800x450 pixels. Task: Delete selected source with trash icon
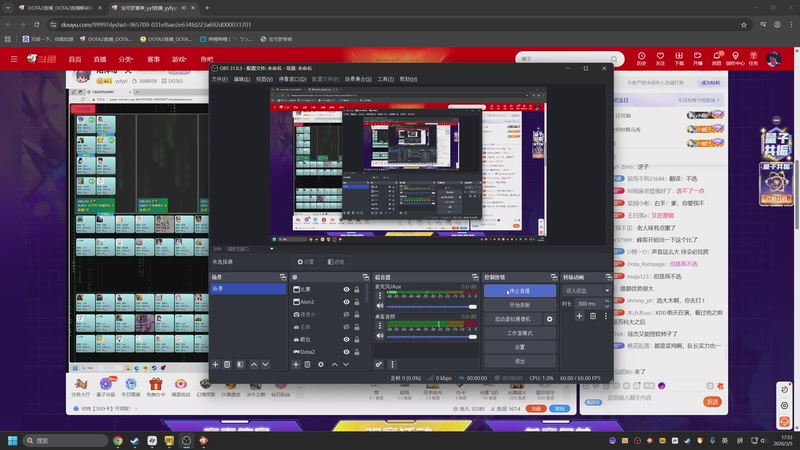(x=307, y=364)
